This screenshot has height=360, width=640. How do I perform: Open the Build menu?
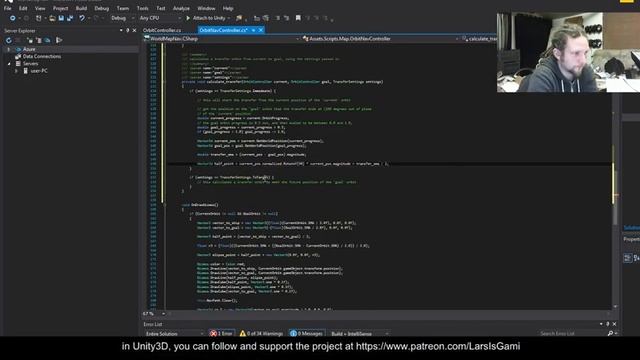(x=81, y=8)
